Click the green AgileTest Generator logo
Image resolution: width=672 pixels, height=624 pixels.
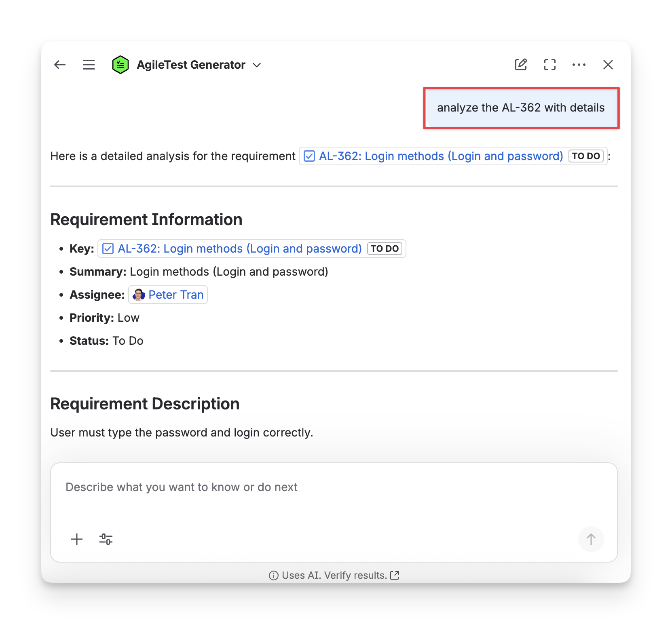(x=120, y=65)
